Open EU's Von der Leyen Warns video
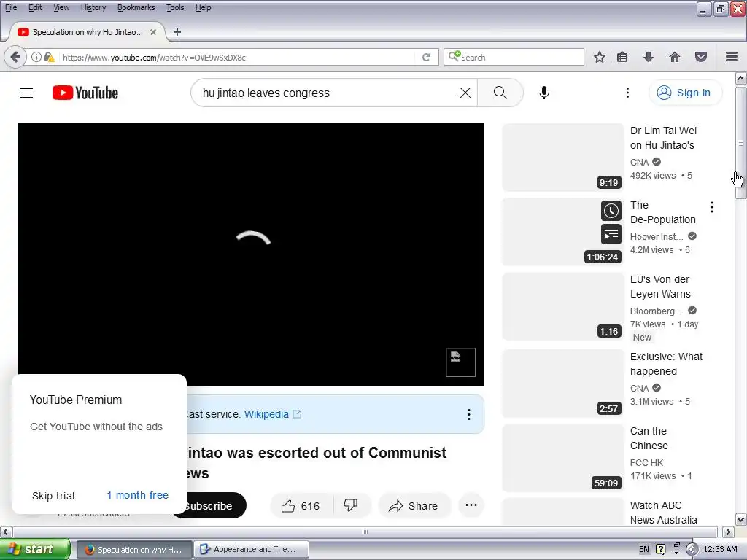Image resolution: width=747 pixels, height=560 pixels. point(660,287)
